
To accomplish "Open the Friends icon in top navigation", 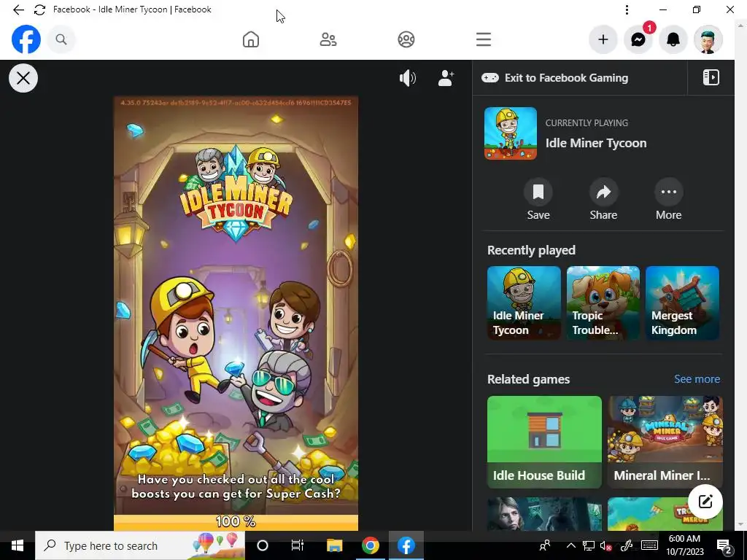I will [x=328, y=39].
